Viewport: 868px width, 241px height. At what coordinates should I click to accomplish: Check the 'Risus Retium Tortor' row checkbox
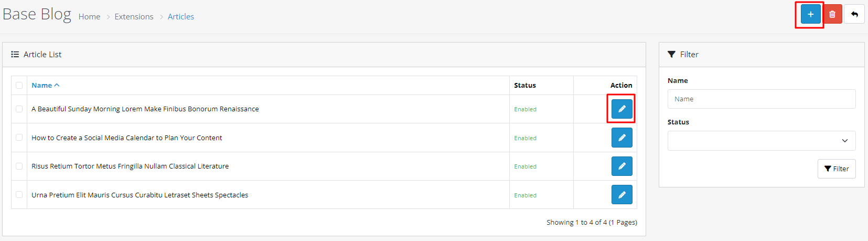tap(19, 166)
